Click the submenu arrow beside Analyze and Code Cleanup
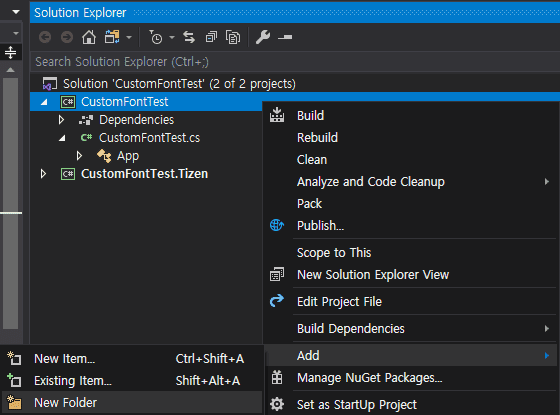 coord(547,182)
